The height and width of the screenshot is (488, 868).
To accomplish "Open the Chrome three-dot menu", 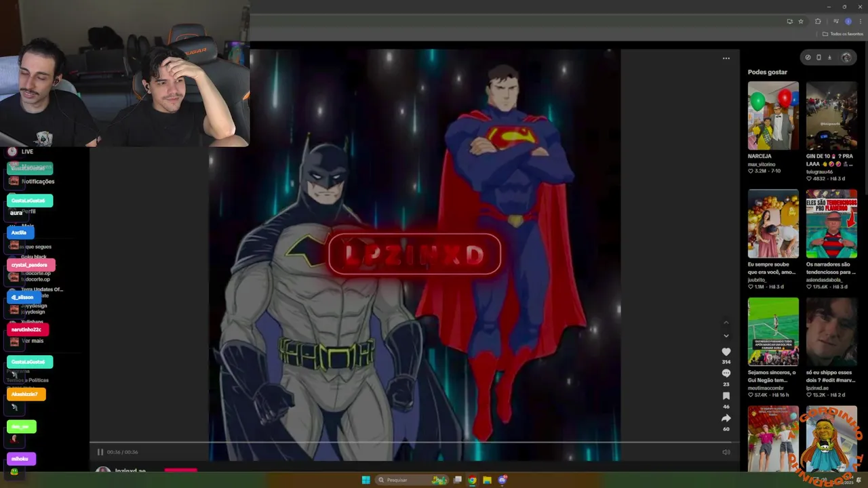I will coord(860,21).
